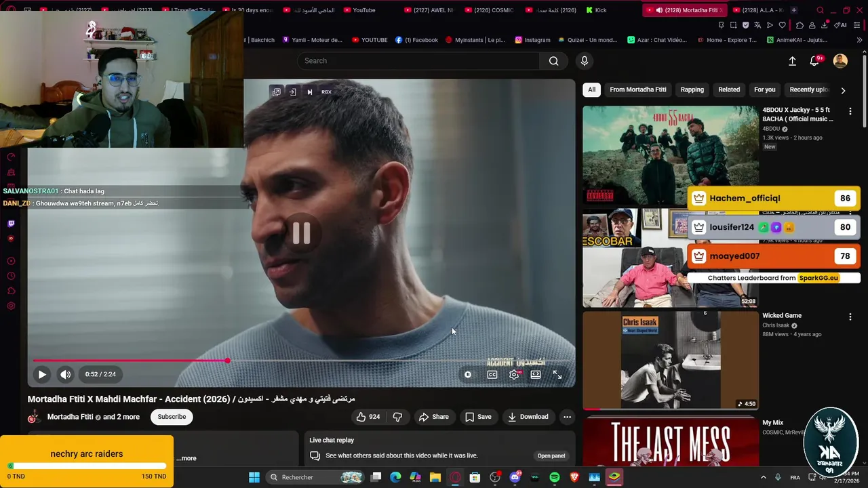868x488 pixels.
Task: Open Microsoft Edge from taskbar
Action: [x=395, y=477]
